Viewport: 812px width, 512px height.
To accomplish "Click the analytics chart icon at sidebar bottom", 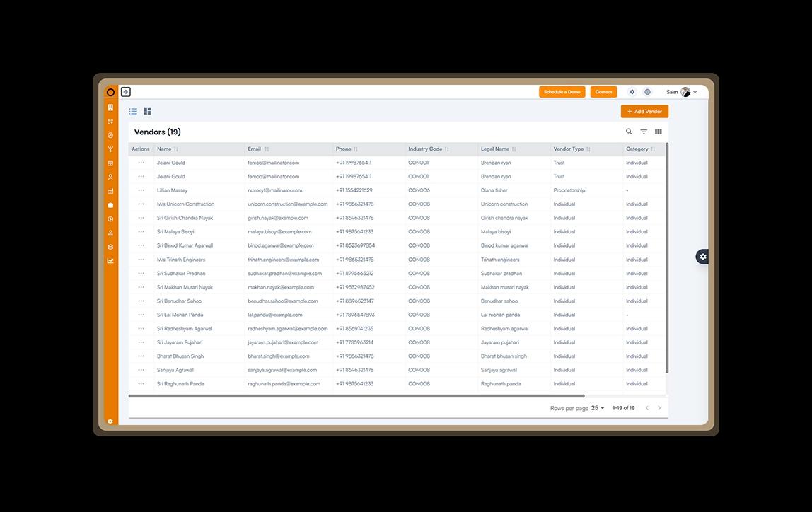I will pyautogui.click(x=110, y=260).
